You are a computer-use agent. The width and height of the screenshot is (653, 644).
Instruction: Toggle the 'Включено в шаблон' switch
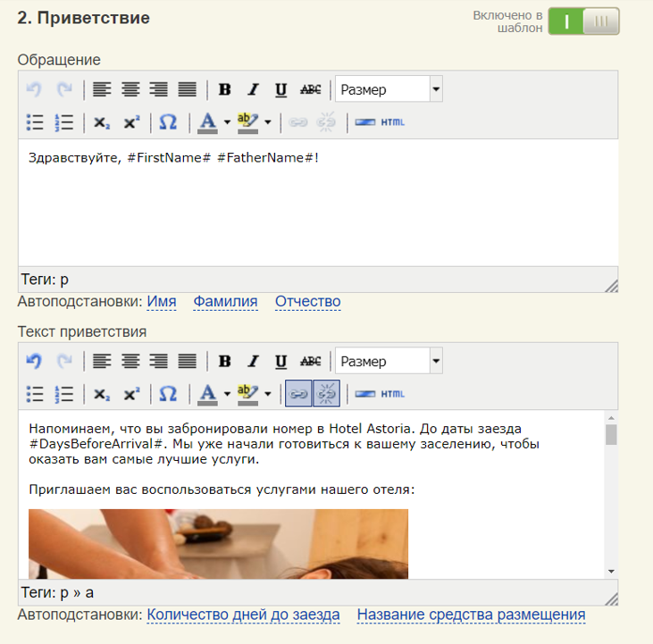pos(583,21)
